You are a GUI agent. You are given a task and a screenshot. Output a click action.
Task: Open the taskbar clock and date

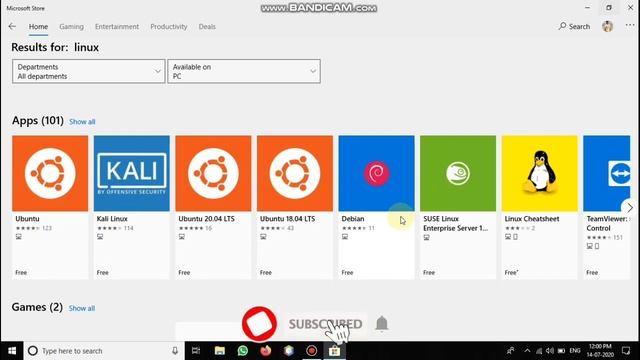point(600,351)
